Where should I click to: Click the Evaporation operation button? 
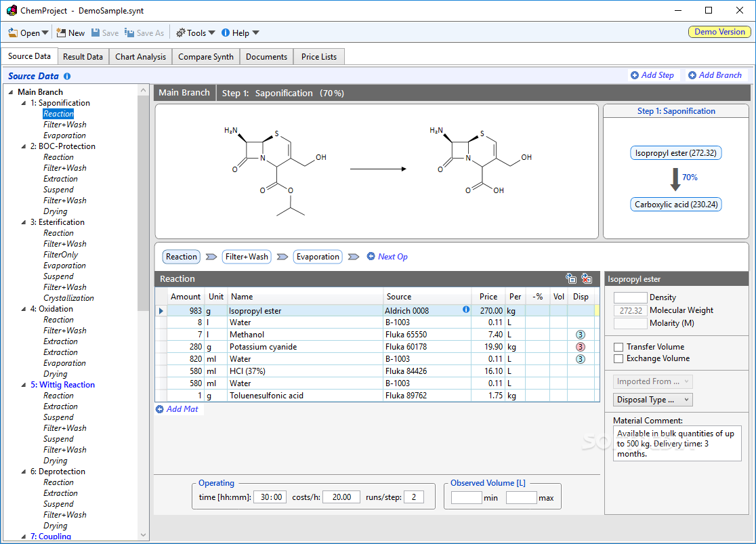[x=318, y=257]
